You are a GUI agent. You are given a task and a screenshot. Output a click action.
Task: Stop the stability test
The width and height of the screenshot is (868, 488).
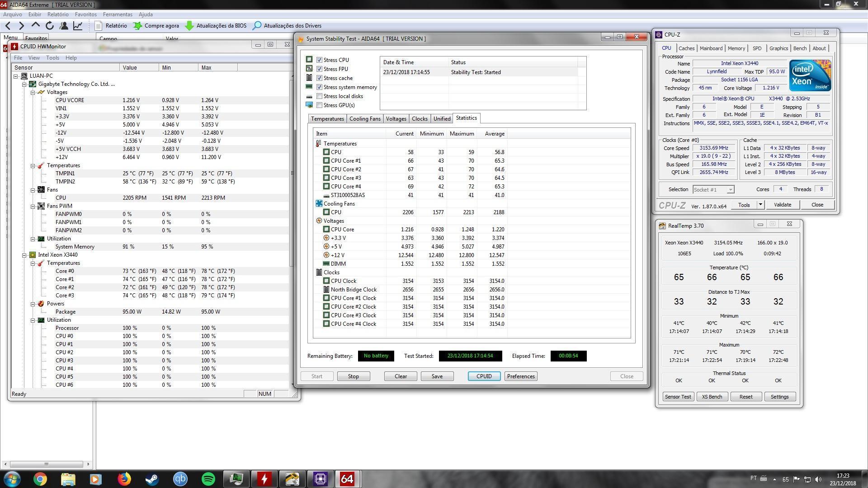(x=354, y=376)
